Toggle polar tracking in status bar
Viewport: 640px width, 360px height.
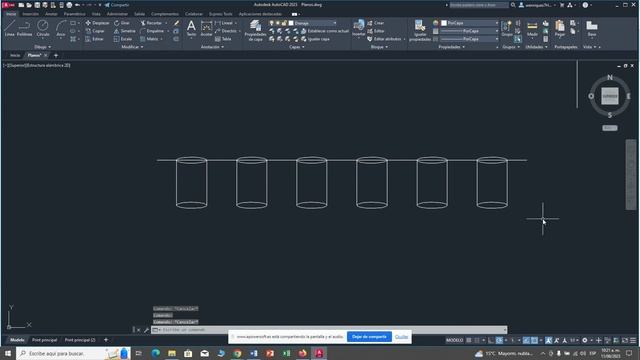[500, 340]
